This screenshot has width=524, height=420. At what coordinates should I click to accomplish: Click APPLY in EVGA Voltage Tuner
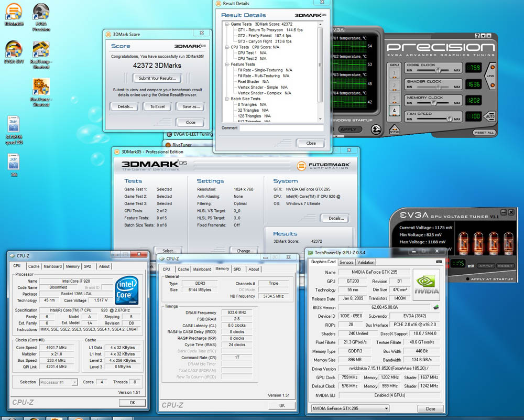pyautogui.click(x=486, y=266)
